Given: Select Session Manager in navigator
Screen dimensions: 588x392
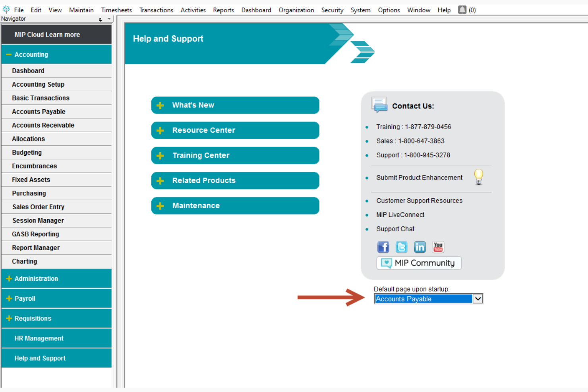Looking at the screenshot, I should click(56, 220).
